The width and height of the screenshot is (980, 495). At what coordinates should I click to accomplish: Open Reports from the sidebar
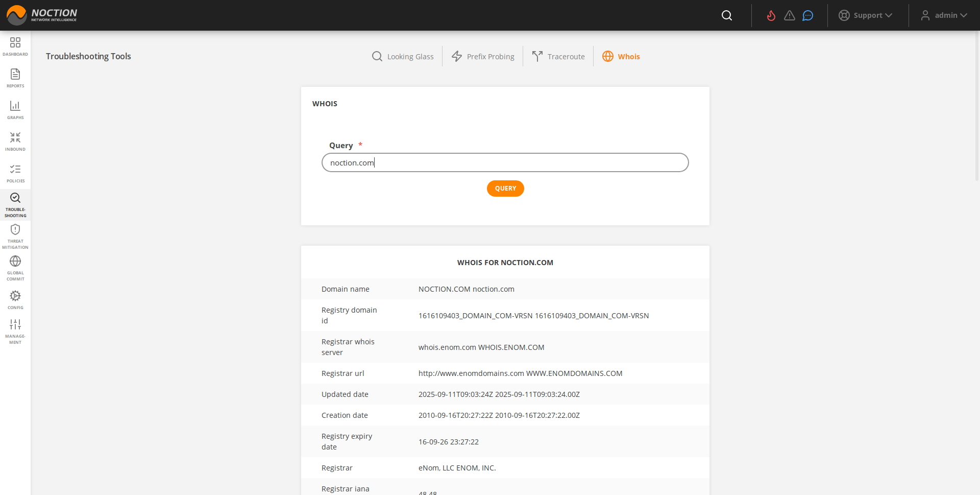(15, 78)
